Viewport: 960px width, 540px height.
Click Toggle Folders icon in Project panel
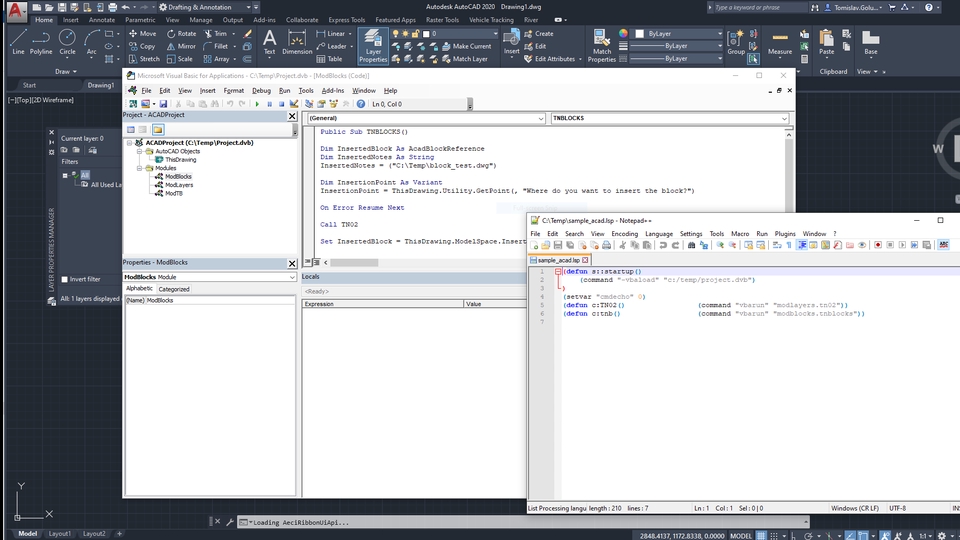158,129
